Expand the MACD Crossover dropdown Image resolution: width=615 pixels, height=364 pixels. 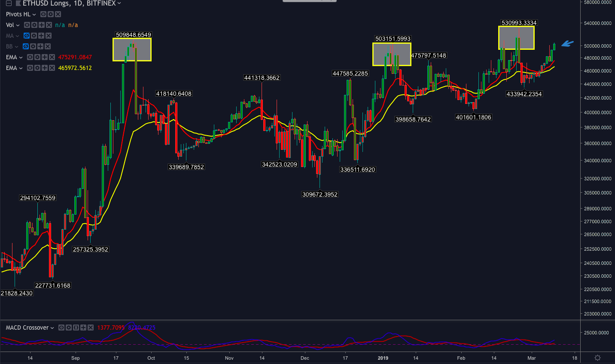click(x=52, y=328)
